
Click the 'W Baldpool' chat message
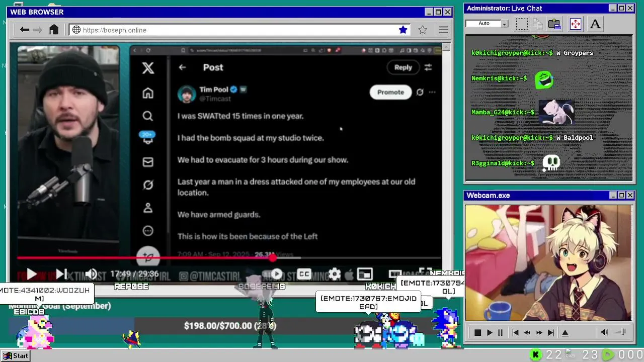575,137
